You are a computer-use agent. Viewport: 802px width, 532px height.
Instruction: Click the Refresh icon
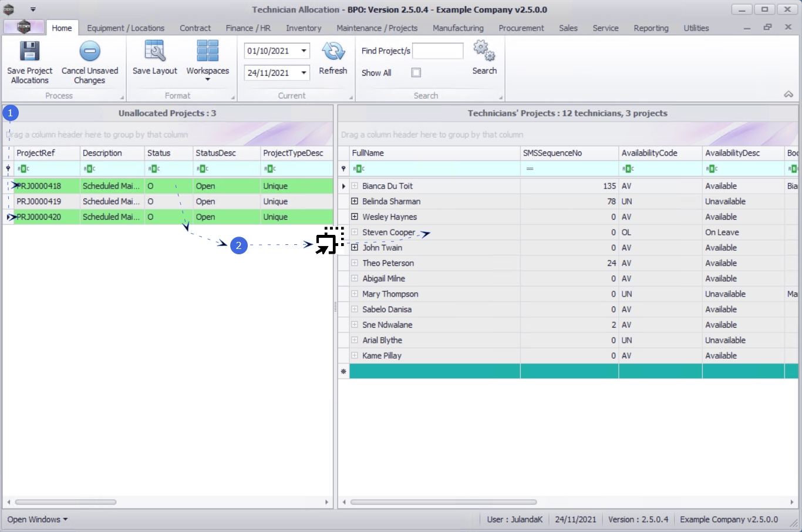coord(333,51)
